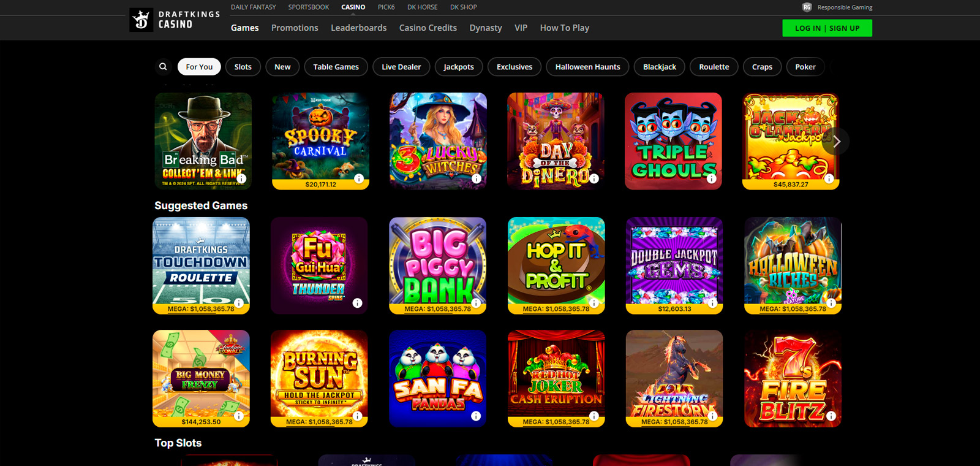Go to Promotions page

[295, 28]
